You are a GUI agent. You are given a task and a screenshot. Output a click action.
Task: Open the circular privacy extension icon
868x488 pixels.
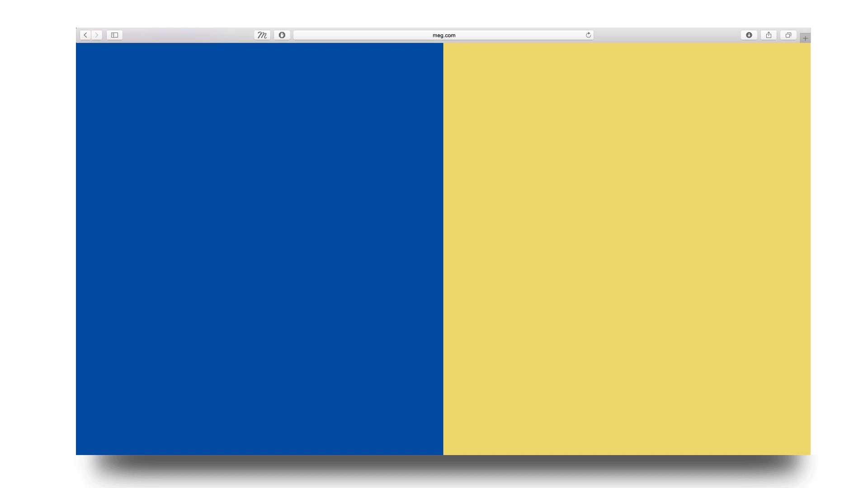[282, 35]
